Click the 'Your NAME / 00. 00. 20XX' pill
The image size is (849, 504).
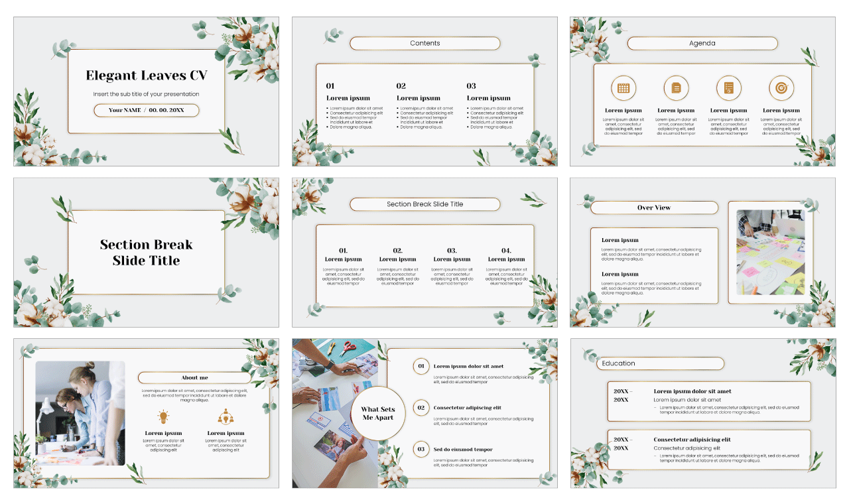pos(147,110)
